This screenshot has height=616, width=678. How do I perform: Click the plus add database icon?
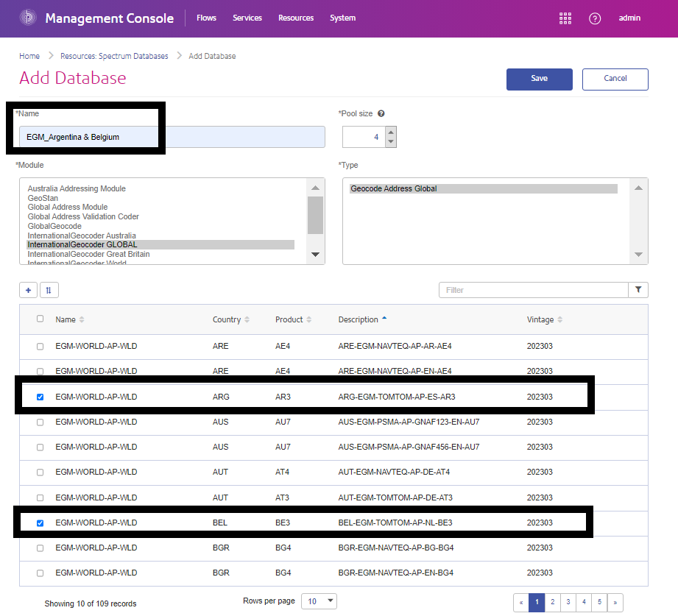pos(28,290)
